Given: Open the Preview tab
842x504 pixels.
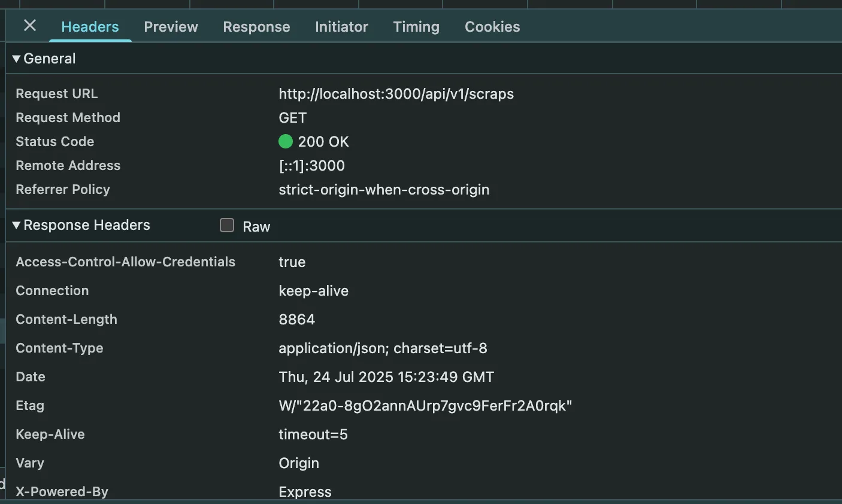Looking at the screenshot, I should click(171, 27).
